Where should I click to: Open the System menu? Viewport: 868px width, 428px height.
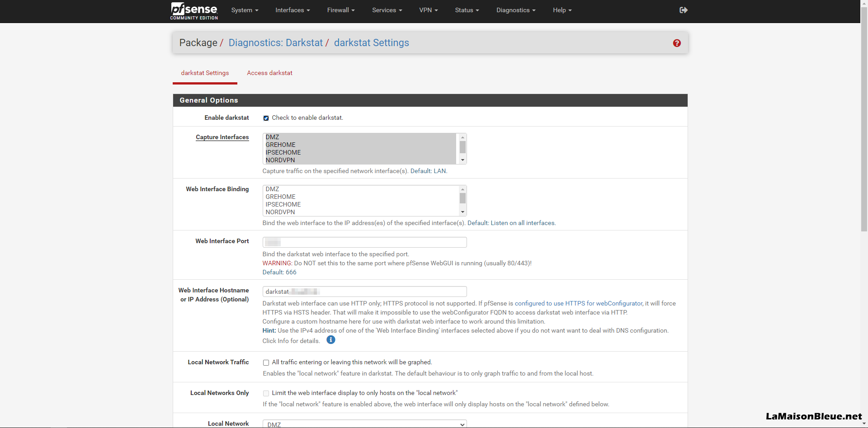click(x=245, y=10)
